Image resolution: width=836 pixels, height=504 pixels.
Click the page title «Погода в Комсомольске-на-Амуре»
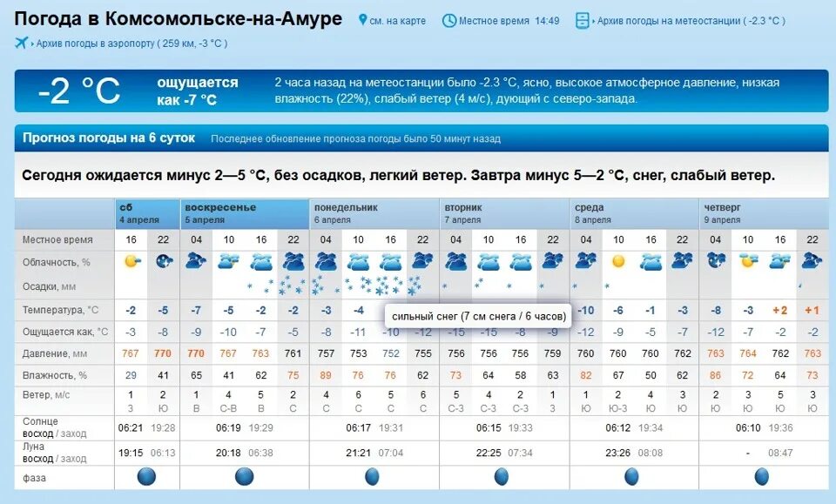[x=178, y=18]
